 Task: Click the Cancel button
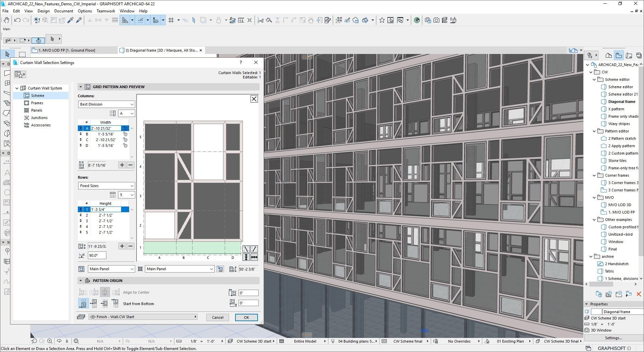point(217,317)
